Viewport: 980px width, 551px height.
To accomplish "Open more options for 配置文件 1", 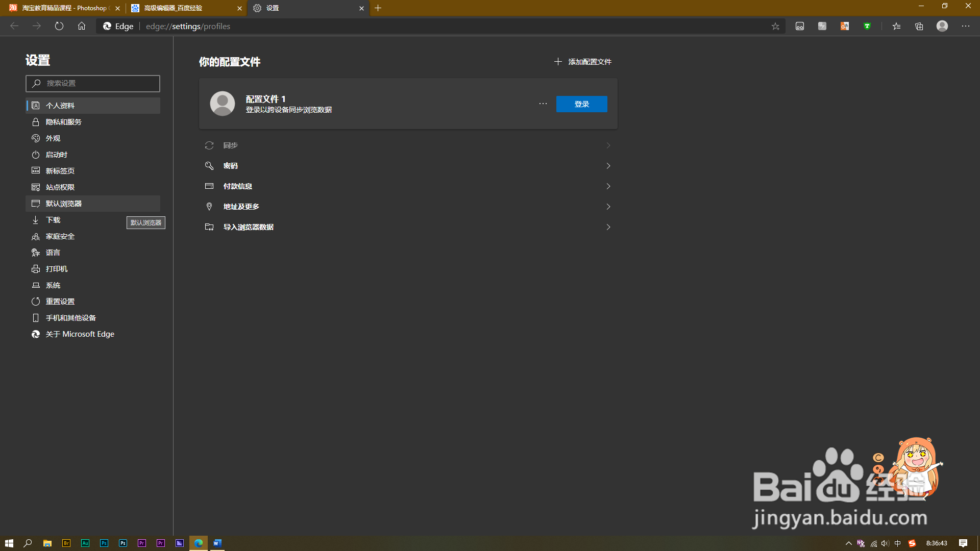I will pyautogui.click(x=543, y=104).
